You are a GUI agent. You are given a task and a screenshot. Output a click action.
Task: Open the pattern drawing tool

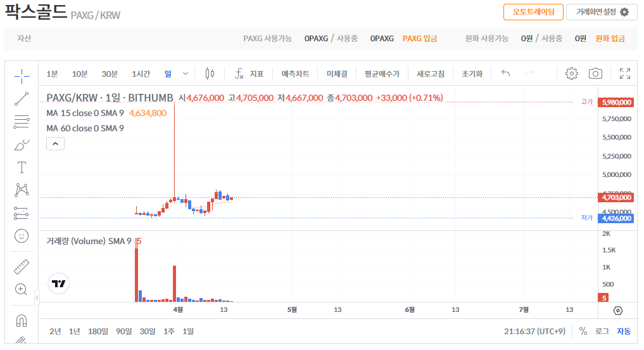click(x=22, y=190)
